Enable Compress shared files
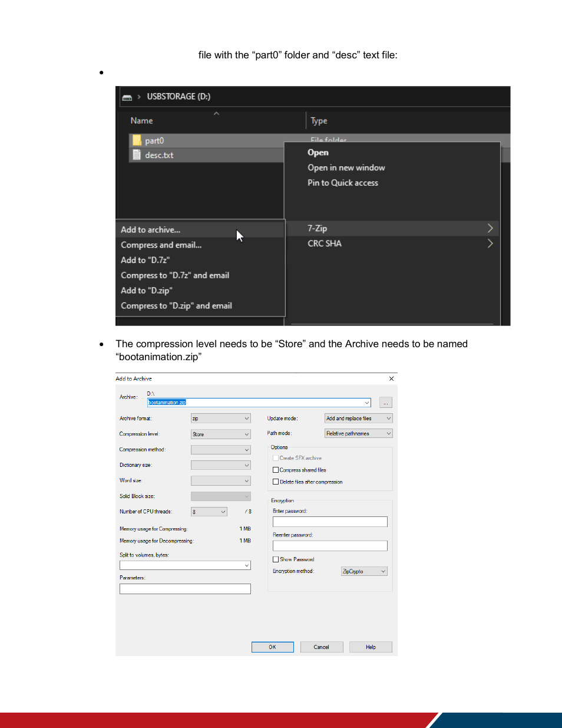The width and height of the screenshot is (562, 728). [x=275, y=470]
